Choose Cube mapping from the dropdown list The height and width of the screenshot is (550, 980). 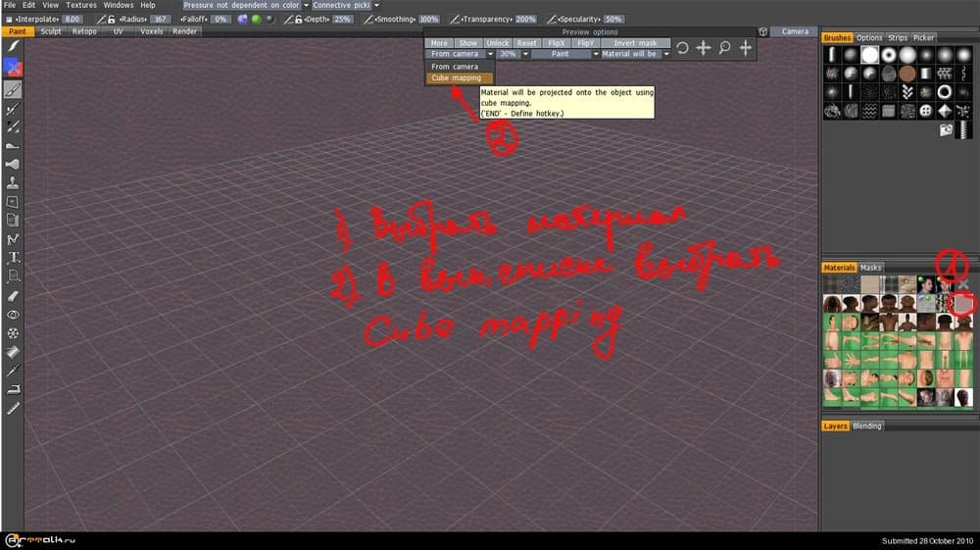456,77
